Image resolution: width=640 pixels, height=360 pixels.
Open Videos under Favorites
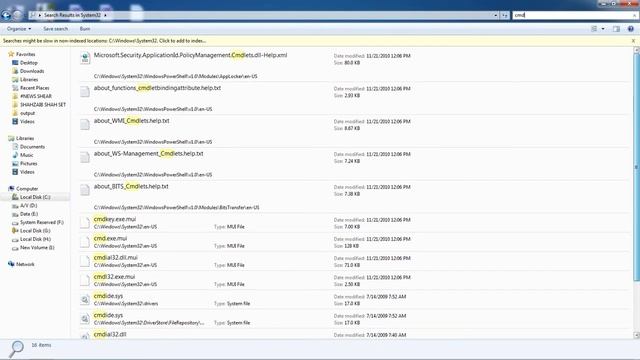[x=27, y=122]
